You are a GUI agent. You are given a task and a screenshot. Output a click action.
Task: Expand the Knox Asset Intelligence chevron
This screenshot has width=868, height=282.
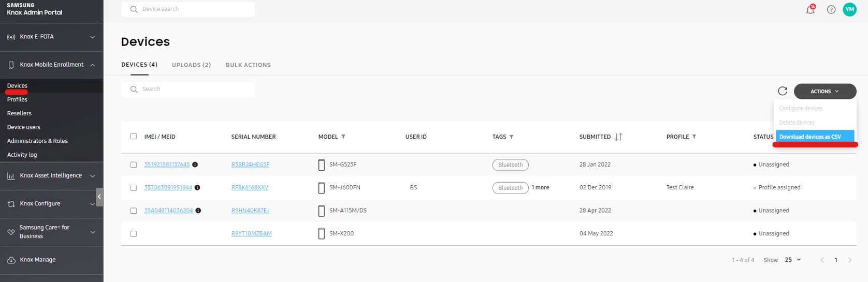(x=93, y=176)
